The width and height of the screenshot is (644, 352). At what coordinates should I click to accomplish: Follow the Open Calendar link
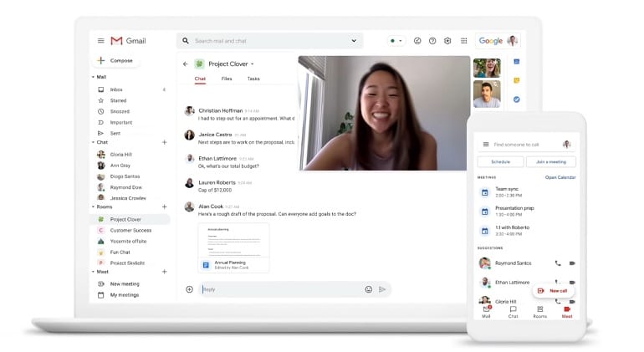tap(560, 177)
